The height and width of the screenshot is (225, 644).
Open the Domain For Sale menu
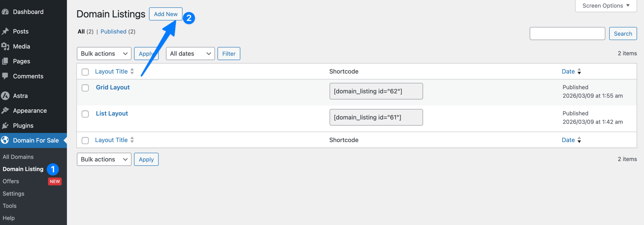point(33,140)
